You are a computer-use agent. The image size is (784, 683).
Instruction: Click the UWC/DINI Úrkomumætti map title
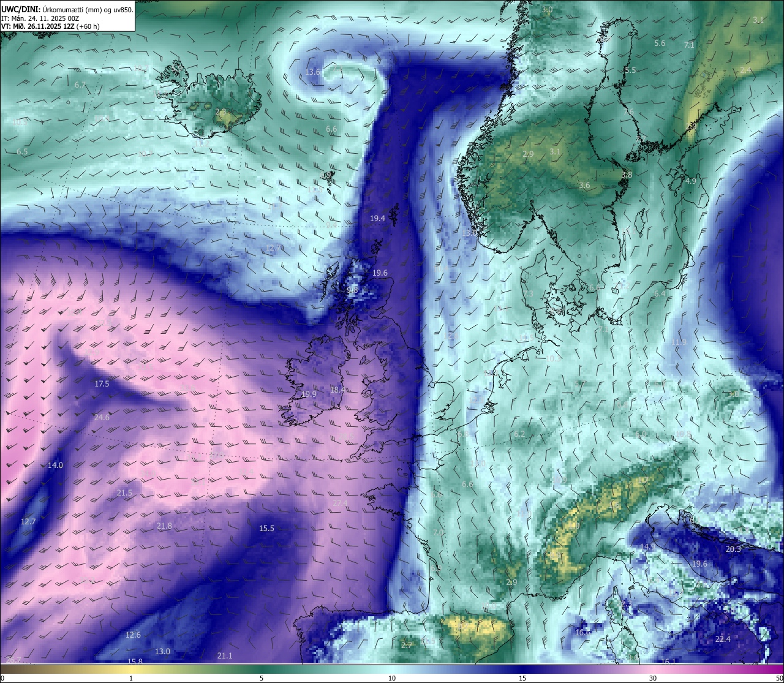pyautogui.click(x=67, y=9)
